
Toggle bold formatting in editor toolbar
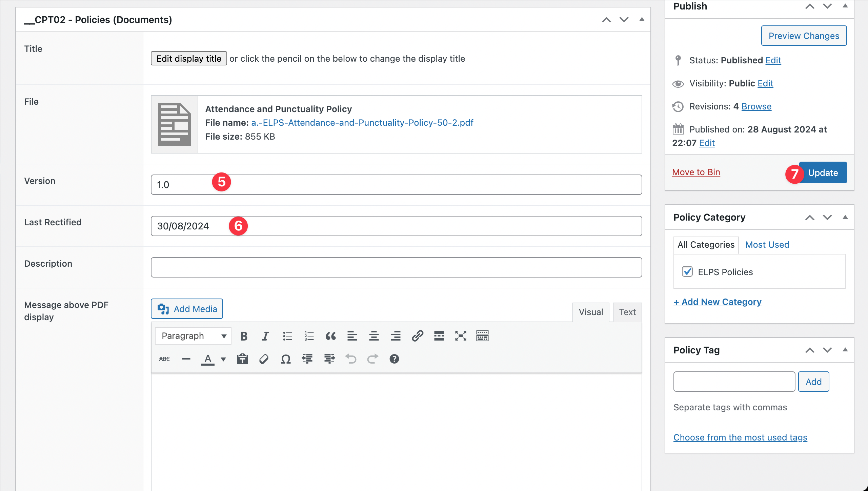pos(244,336)
